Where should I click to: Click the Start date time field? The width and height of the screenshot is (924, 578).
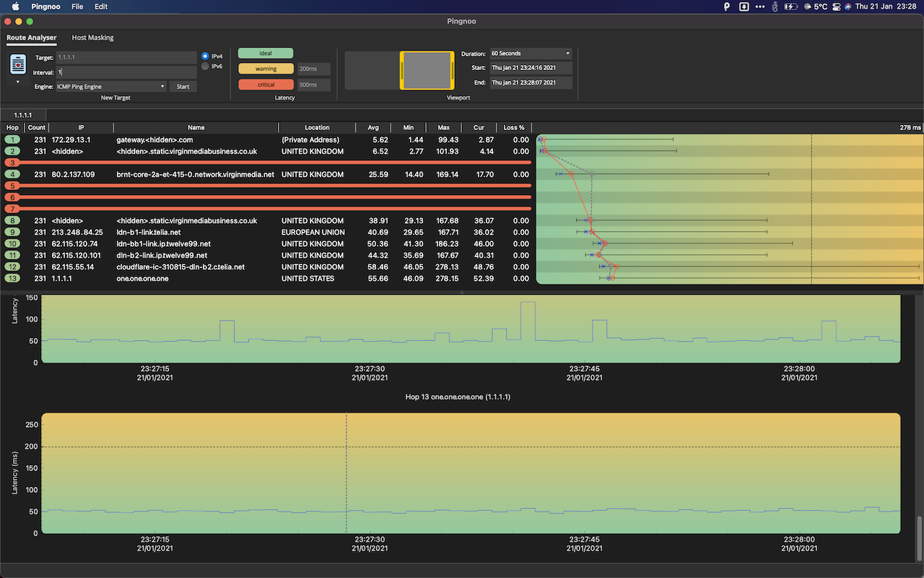coord(531,68)
